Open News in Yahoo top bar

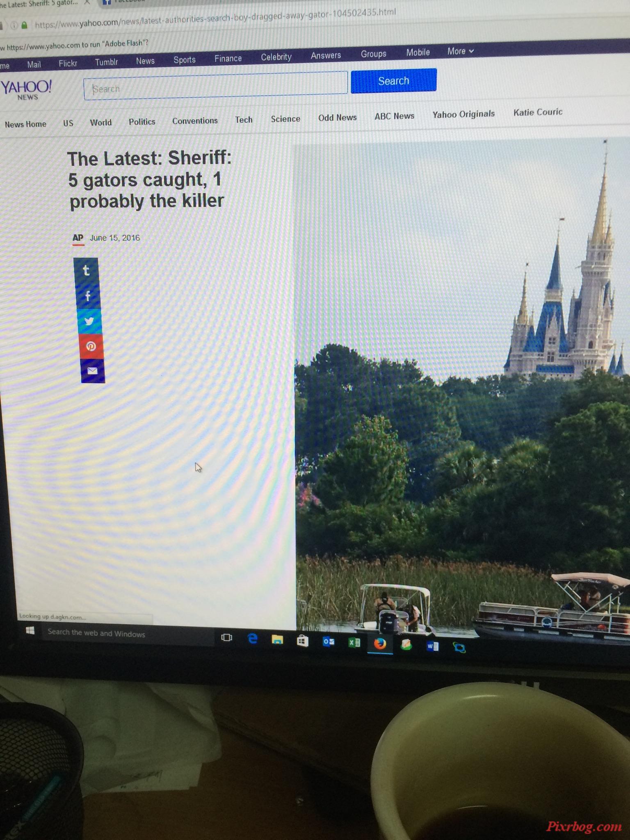click(x=145, y=61)
